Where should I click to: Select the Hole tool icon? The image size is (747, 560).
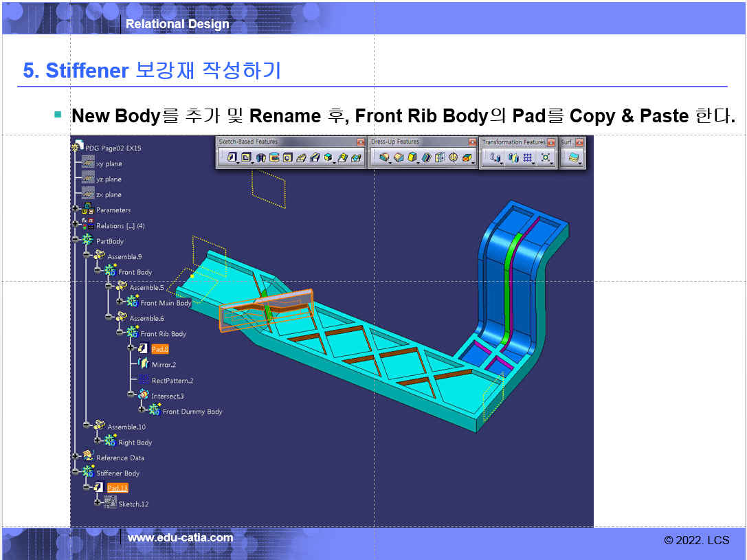point(288,157)
